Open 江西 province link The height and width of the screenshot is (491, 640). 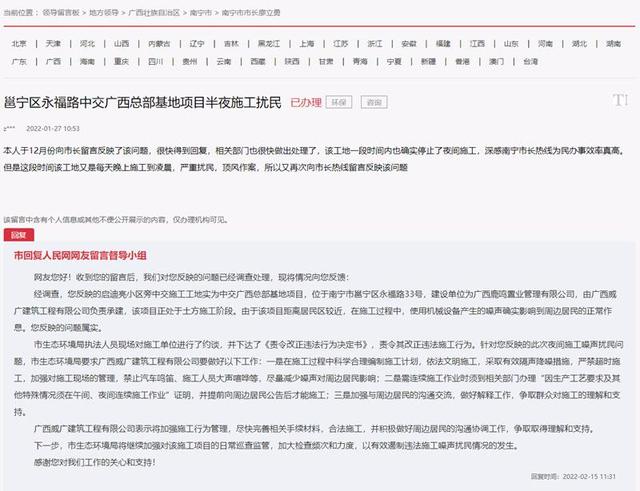click(x=477, y=43)
